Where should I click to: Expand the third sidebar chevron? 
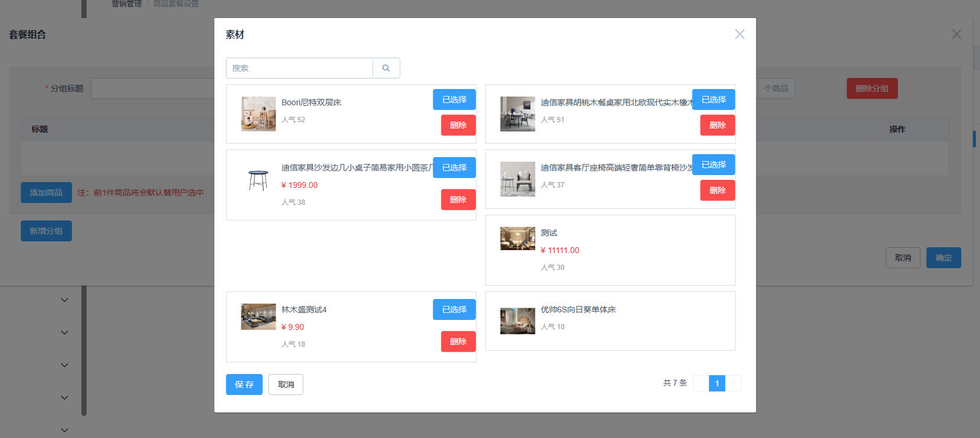click(x=65, y=365)
